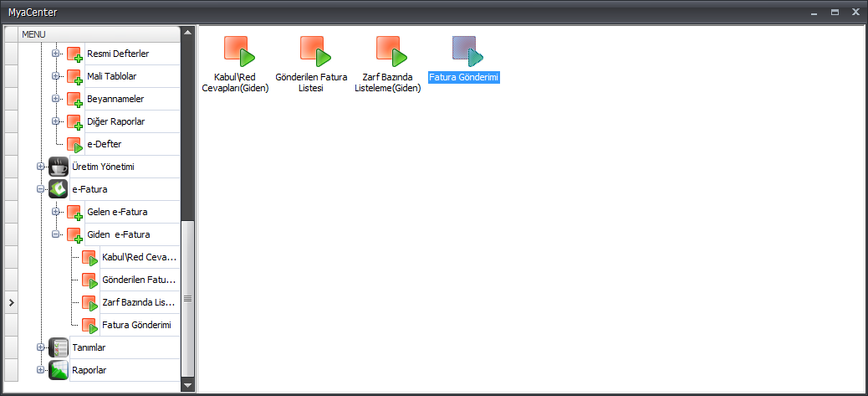
Task: Select Fatura Gönderimi tree entry
Action: click(137, 325)
